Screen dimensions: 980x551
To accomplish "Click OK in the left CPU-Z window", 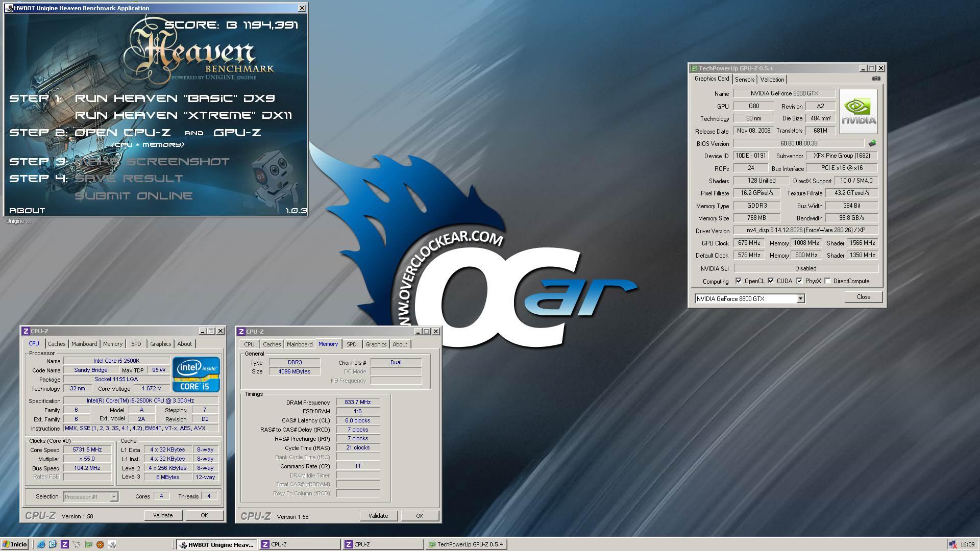I will click(x=204, y=515).
